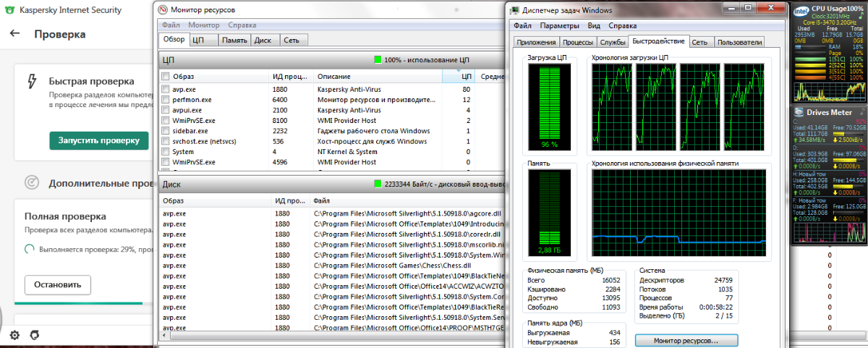Open Kaspersky settings gear icon
The height and width of the screenshot is (348, 868).
(x=14, y=335)
